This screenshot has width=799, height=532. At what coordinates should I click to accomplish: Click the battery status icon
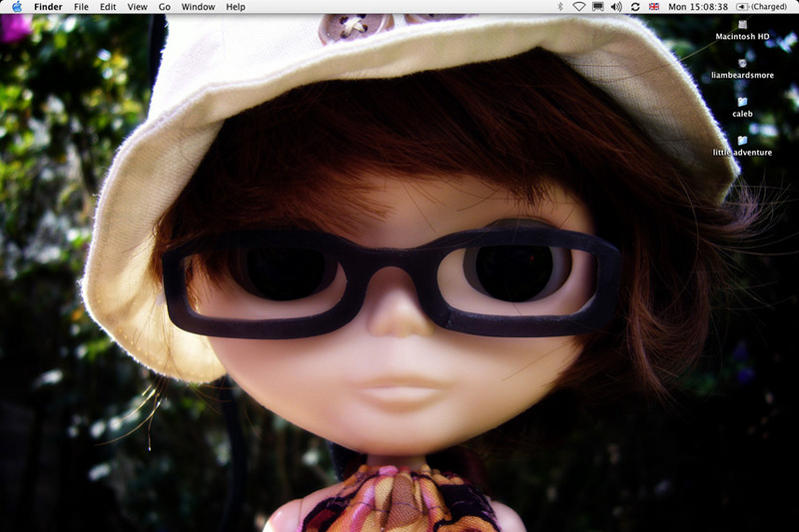point(742,7)
